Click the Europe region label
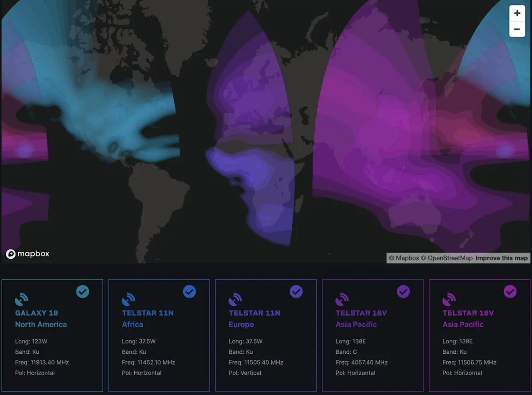The width and height of the screenshot is (532, 395). click(x=241, y=324)
